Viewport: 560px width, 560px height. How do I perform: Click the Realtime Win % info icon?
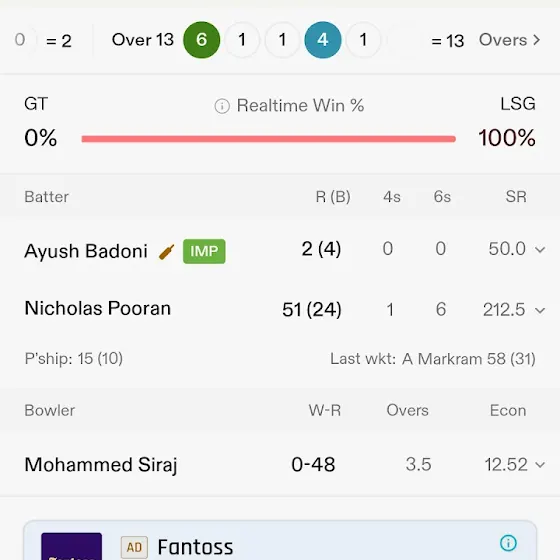(x=222, y=106)
